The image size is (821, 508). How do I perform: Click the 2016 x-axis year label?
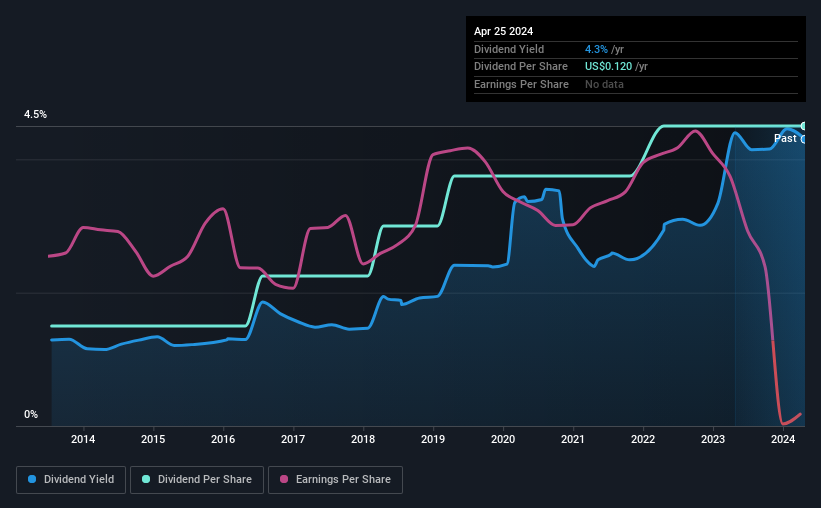(223, 439)
